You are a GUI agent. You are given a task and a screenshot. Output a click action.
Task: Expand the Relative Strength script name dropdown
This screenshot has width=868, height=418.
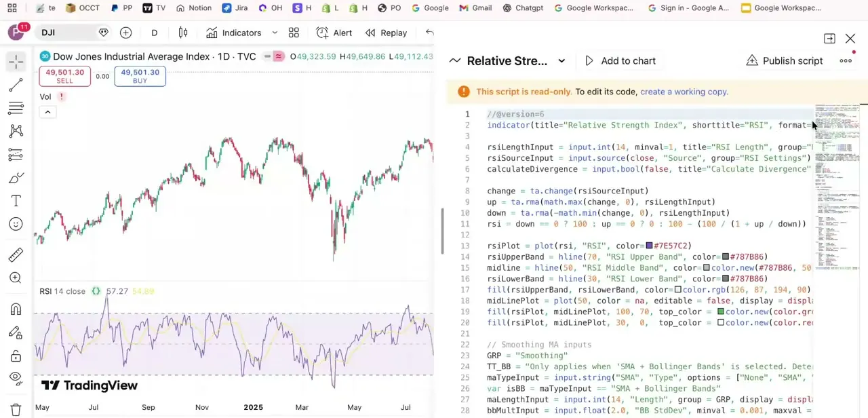click(561, 61)
